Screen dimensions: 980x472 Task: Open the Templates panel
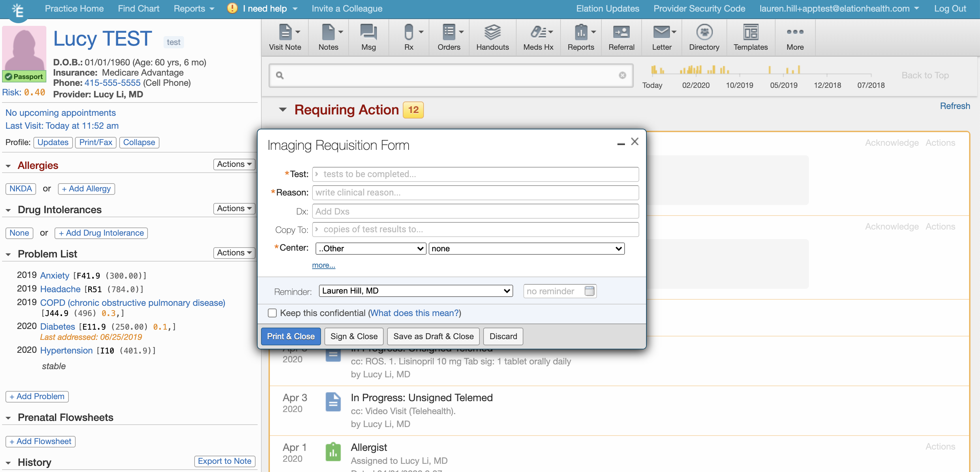click(750, 37)
